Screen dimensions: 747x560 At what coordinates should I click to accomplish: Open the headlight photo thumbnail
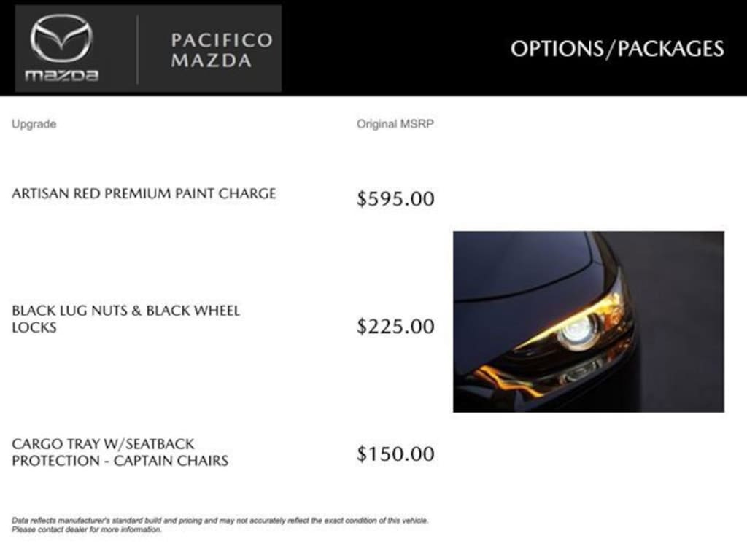(x=588, y=322)
